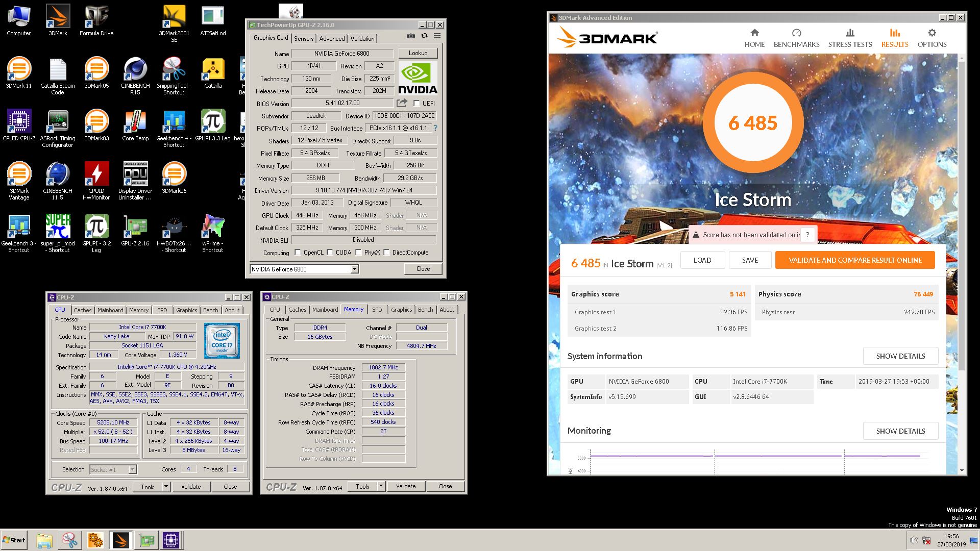Open the ASRock Timing Configurator icon
The height and width of the screenshot is (551, 980).
tap(58, 129)
